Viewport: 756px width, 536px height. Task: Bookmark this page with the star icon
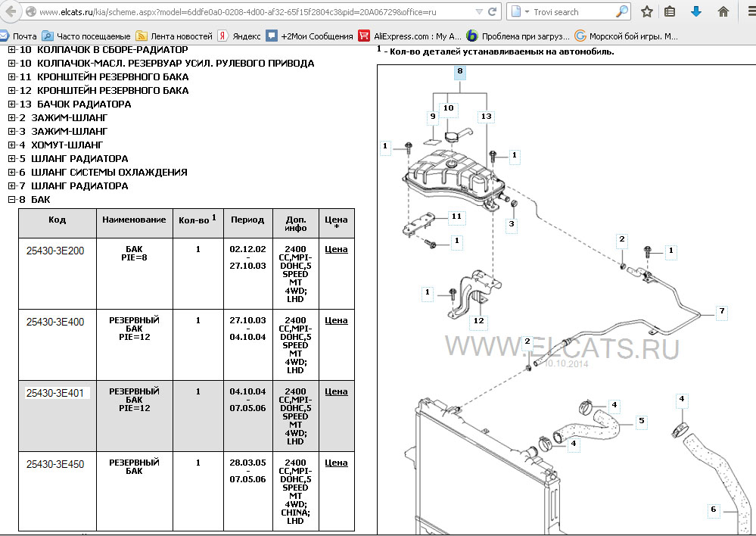point(647,12)
